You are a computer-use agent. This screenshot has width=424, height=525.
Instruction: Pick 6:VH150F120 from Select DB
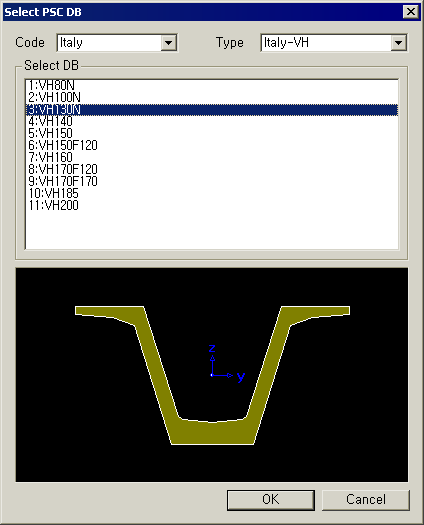212,146
